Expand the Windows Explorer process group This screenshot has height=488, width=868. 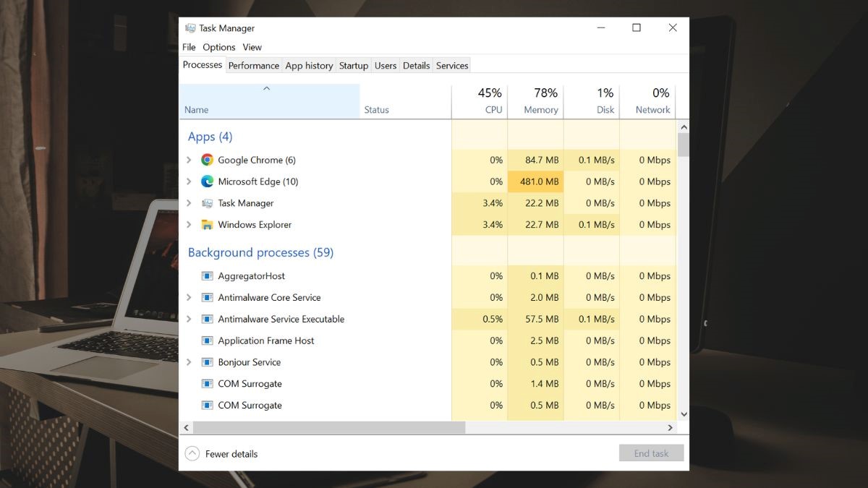click(189, 225)
